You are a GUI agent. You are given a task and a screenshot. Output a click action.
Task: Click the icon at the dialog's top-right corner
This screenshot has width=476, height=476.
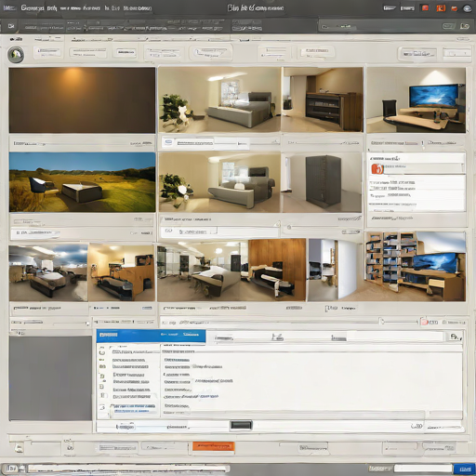[456, 337]
